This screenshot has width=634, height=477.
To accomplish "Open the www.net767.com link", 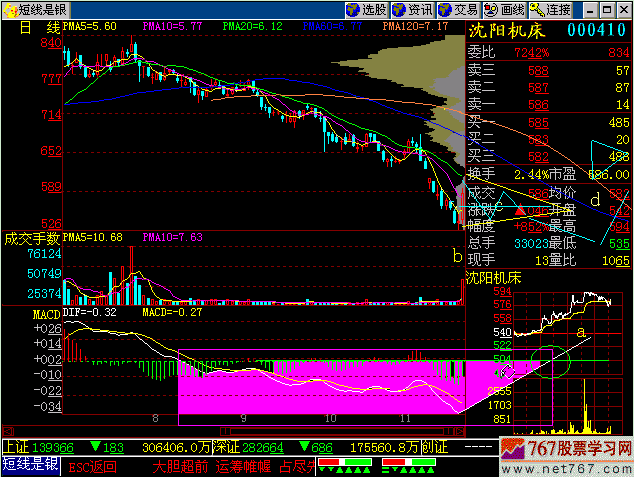I will click(x=580, y=467).
